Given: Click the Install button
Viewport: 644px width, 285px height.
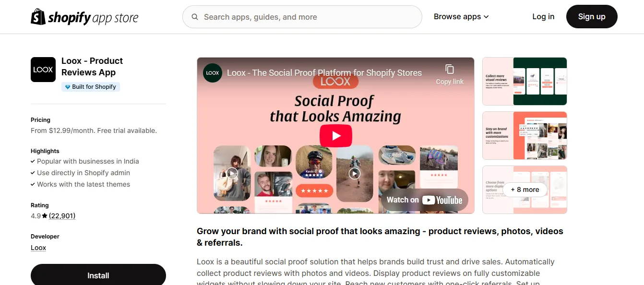Looking at the screenshot, I should coord(98,275).
